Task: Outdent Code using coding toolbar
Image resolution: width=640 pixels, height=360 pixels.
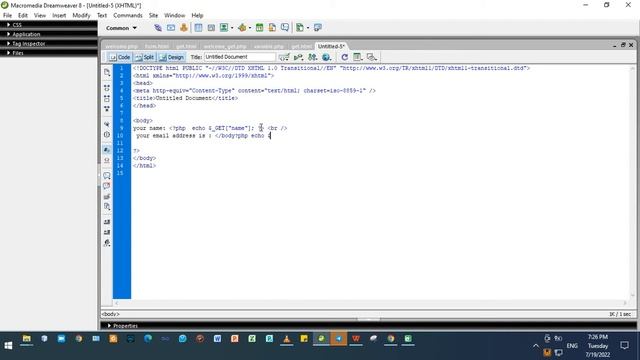Action: [107, 233]
